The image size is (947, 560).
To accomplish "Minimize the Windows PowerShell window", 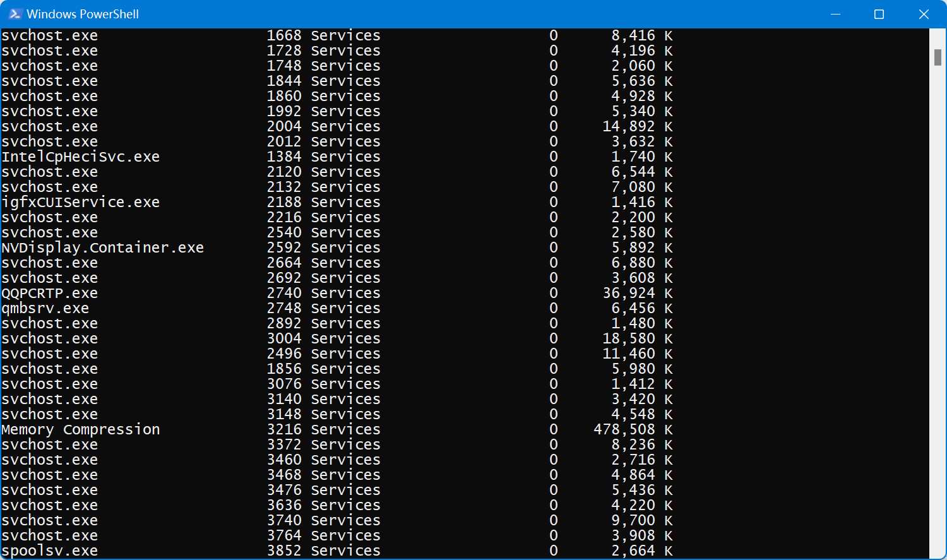I will [x=836, y=14].
